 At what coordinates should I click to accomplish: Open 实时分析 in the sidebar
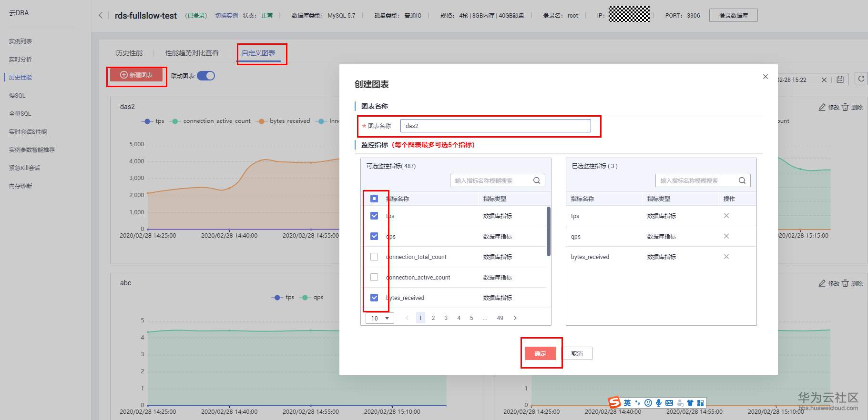20,60
